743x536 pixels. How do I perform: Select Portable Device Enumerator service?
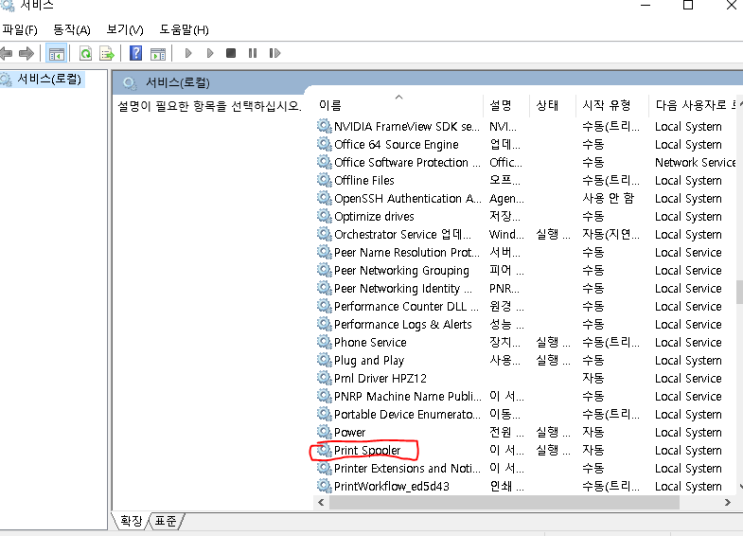tap(525, 414)
